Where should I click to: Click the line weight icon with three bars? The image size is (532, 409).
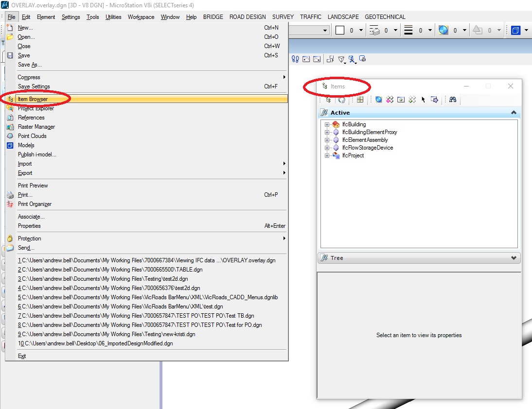408,30
